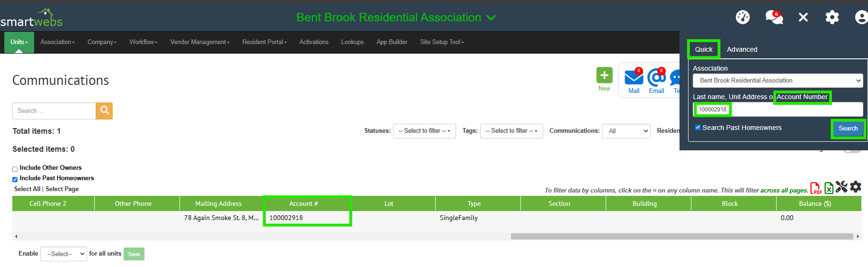This screenshot has height=267, width=868.
Task: Click the settings gear in the top header
Action: coord(832,18)
